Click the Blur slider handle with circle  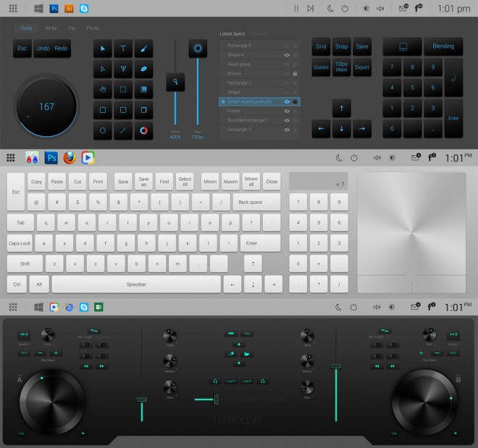(198, 48)
